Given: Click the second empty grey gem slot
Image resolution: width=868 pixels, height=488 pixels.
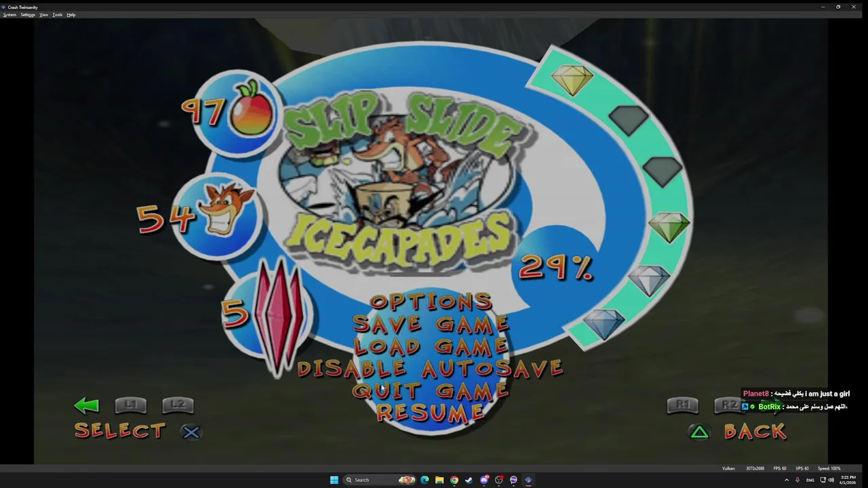Looking at the screenshot, I should click(662, 171).
